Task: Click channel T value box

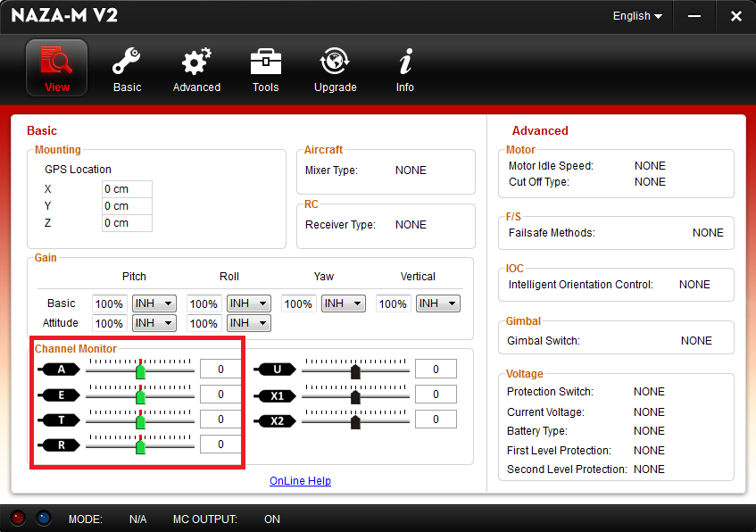Action: click(220, 420)
